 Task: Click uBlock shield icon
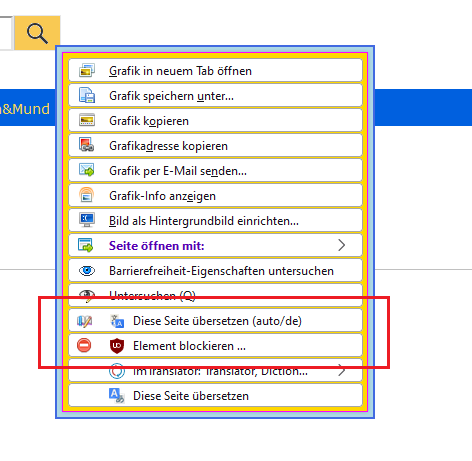tap(117, 346)
